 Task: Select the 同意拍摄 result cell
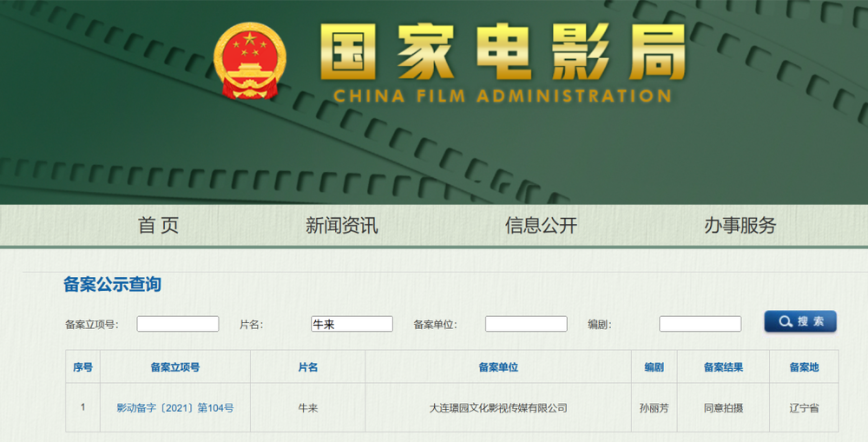pyautogui.click(x=723, y=408)
